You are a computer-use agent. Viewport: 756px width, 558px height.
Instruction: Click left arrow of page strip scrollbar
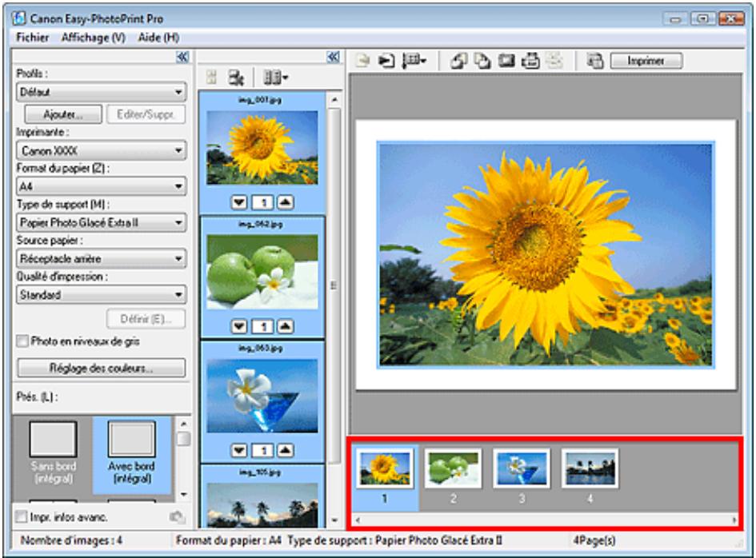tap(358, 520)
